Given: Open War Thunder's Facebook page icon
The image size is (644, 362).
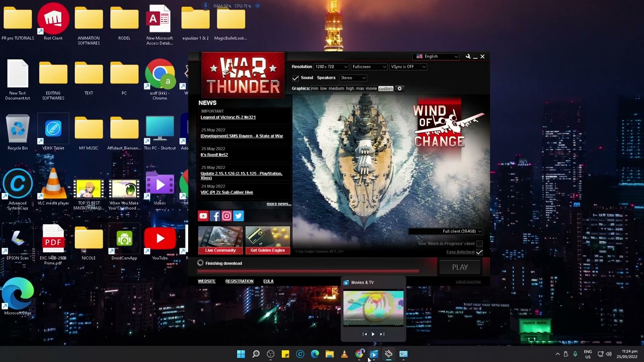Looking at the screenshot, I should (215, 216).
